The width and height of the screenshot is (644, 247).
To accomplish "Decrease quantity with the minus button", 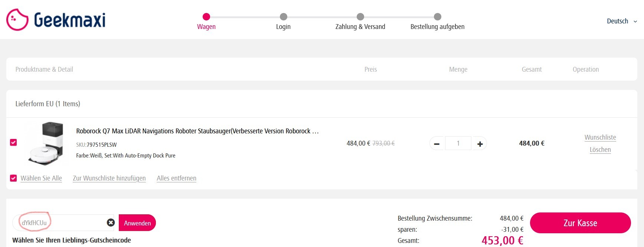I will point(437,144).
